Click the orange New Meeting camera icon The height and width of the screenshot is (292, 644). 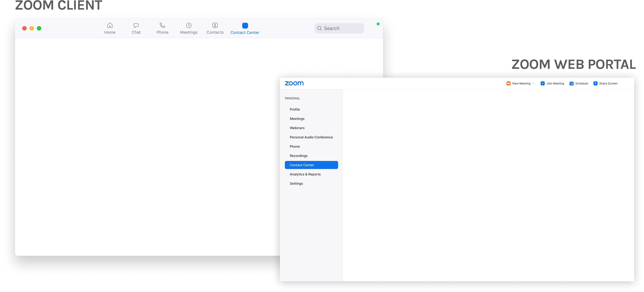tap(508, 83)
